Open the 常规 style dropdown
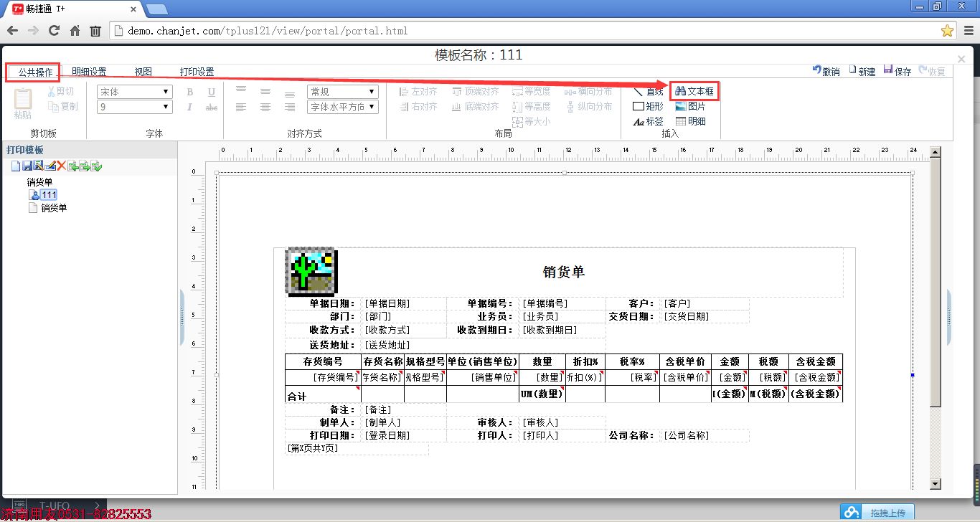This screenshot has height=522, width=980. pos(343,92)
